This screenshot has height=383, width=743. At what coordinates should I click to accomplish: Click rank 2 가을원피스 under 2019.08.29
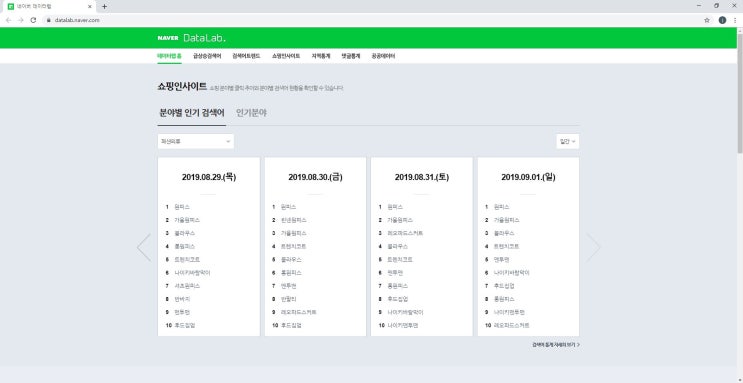(187, 220)
